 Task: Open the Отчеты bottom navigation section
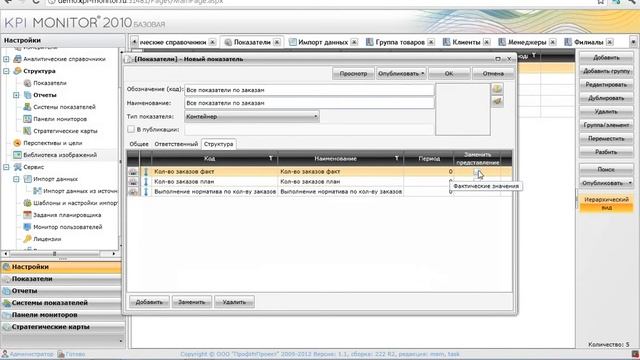61,291
